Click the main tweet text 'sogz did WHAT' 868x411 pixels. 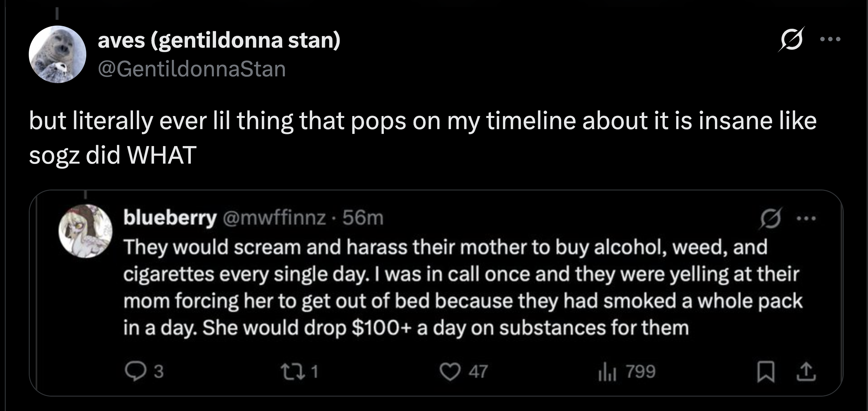tap(113, 155)
